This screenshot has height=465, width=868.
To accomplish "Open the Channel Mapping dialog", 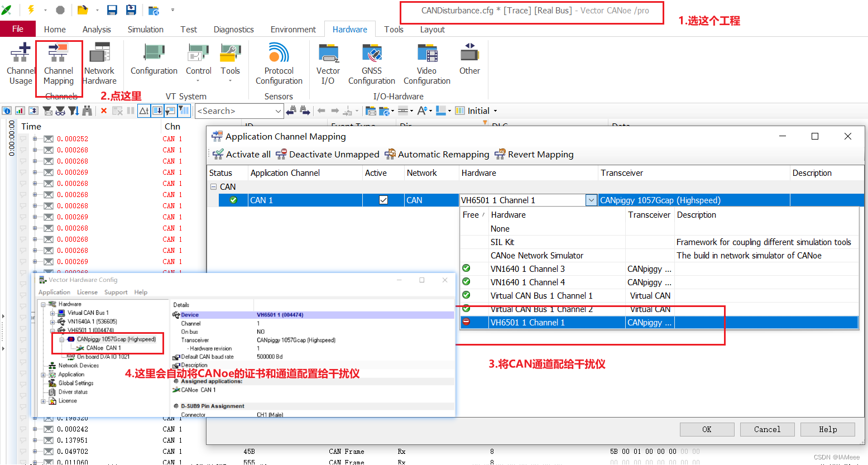I will click(59, 64).
